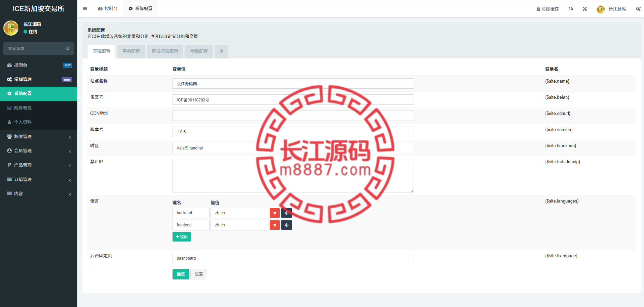Screen dimensions: 644x307
Task: Open the settings gears icon at top right
Action: tap(638, 9)
